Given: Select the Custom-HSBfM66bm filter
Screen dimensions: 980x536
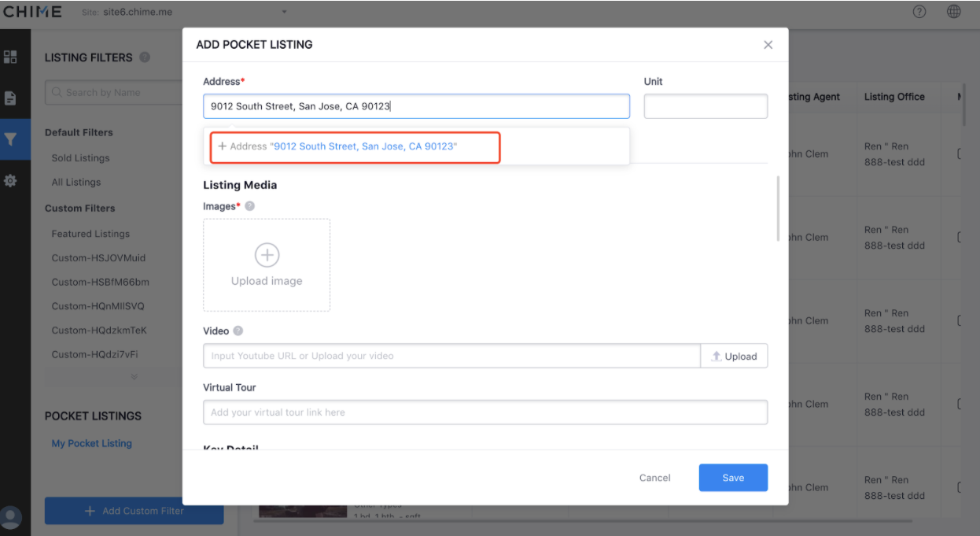Looking at the screenshot, I should 101,283.
